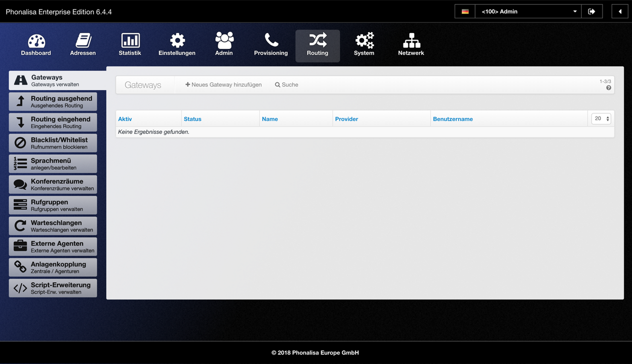Sort table by Aktiv column
Viewport: 632px width, 364px height.
pos(125,119)
